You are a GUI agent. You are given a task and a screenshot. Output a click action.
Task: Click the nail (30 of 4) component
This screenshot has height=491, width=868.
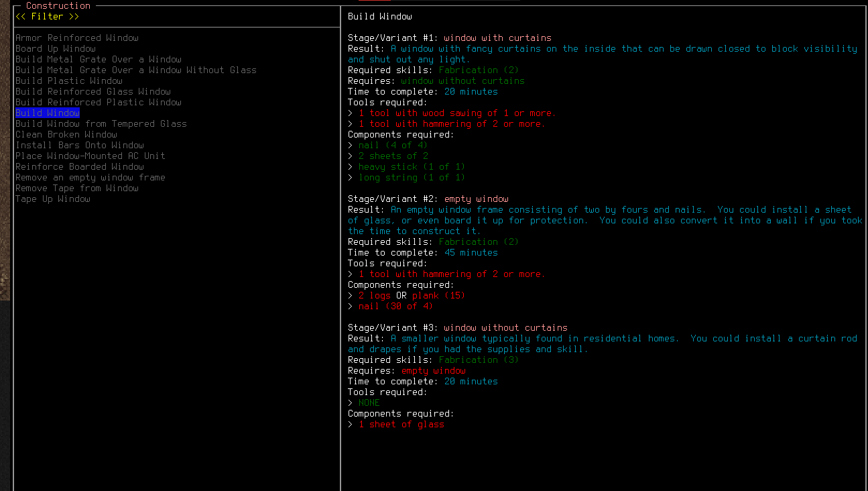pyautogui.click(x=396, y=306)
